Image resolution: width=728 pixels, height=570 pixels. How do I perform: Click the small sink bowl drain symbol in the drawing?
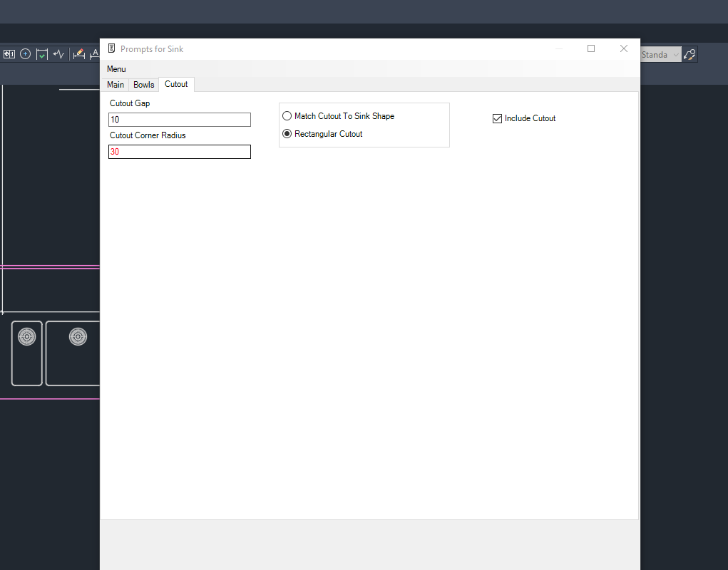[27, 337]
